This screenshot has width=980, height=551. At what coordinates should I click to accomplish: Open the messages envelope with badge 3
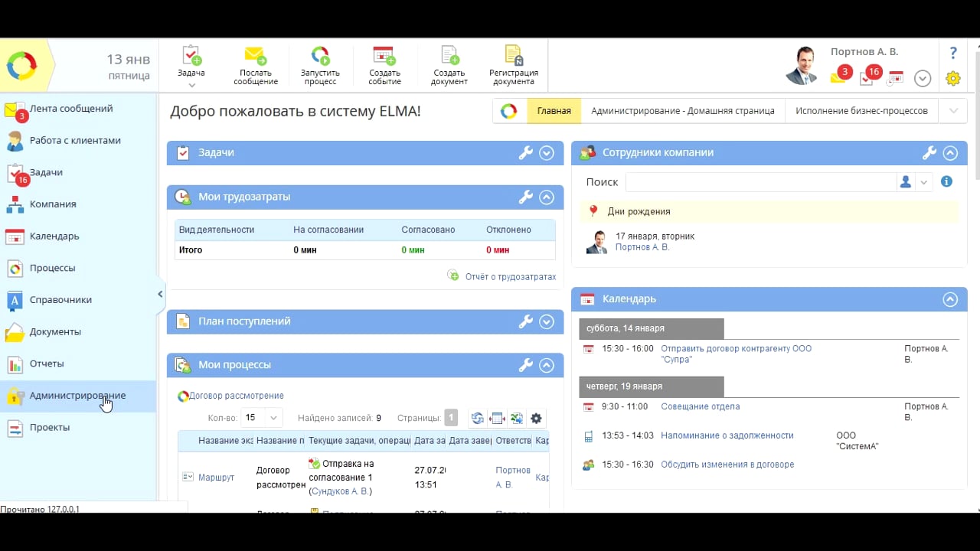[x=840, y=76]
